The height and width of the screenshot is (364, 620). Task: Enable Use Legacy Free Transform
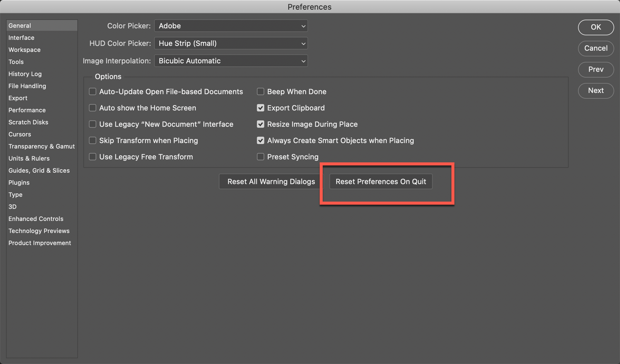(x=92, y=157)
